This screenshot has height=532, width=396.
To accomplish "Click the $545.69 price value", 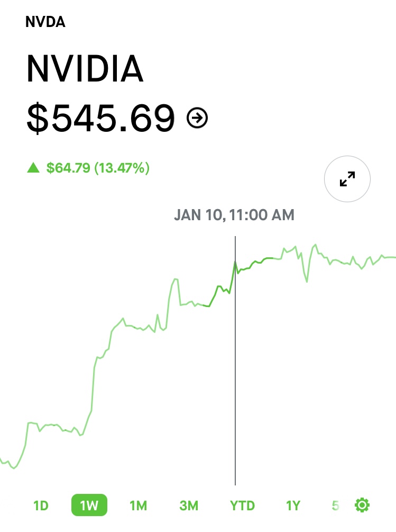I will pyautogui.click(x=100, y=118).
